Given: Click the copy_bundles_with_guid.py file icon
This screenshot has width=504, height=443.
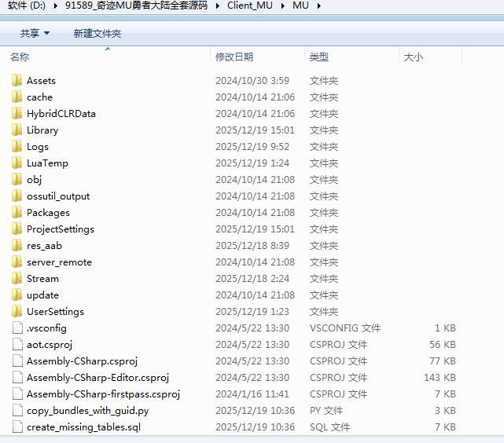Looking at the screenshot, I should pos(17,411).
